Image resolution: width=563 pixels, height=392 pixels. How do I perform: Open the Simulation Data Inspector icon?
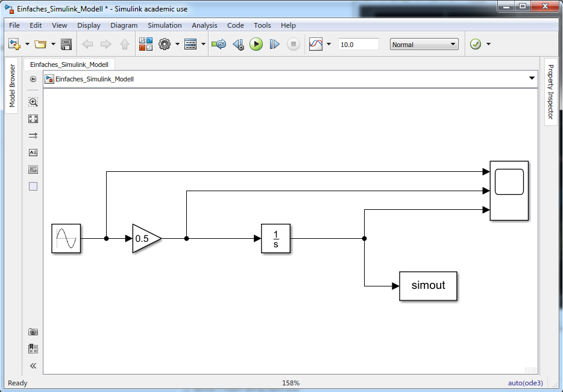click(316, 44)
